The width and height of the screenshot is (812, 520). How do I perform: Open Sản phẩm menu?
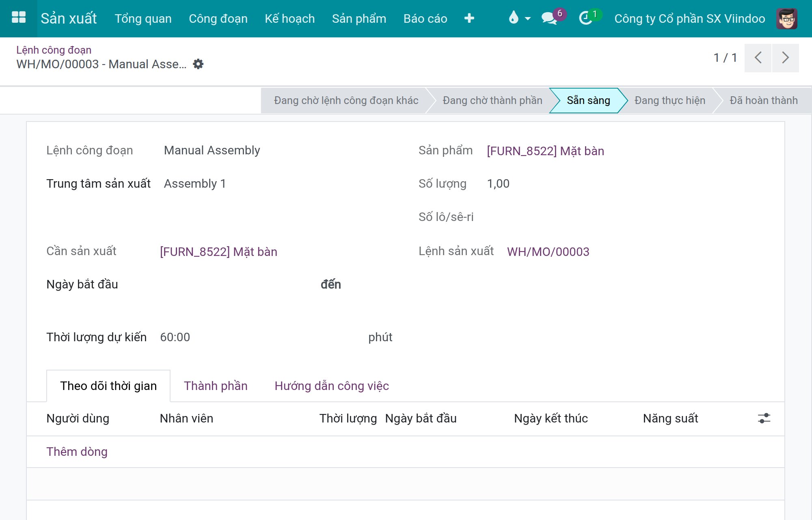(359, 18)
